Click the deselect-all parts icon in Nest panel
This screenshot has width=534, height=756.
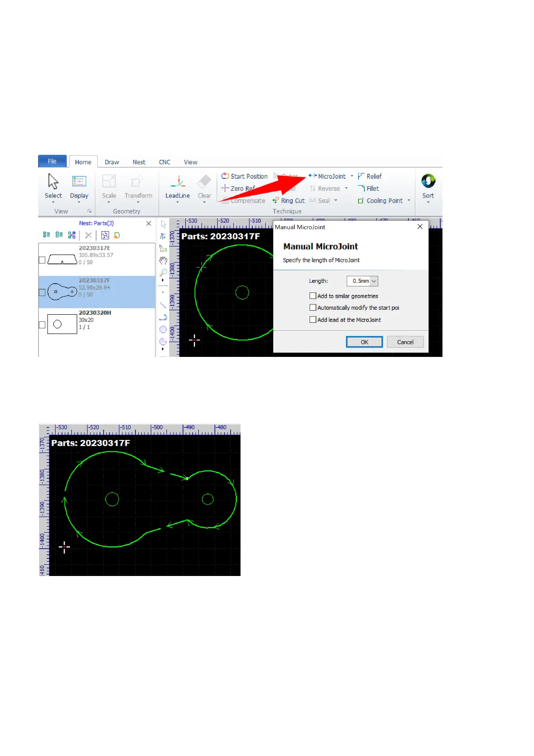pos(59,235)
